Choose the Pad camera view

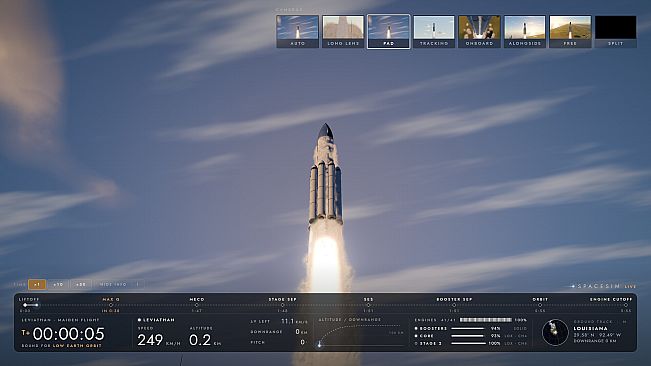388,31
